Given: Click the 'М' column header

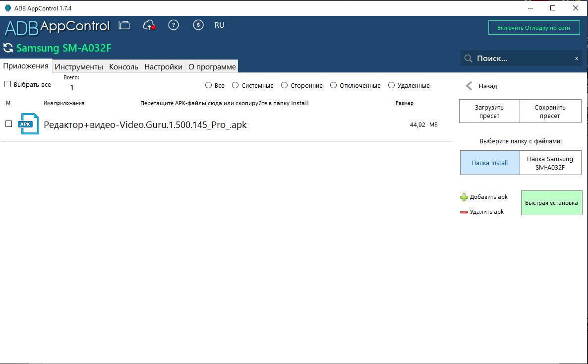Looking at the screenshot, I should click(x=8, y=103).
